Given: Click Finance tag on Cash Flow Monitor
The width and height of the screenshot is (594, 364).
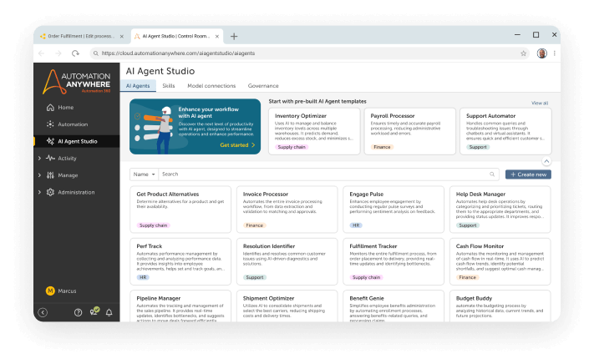Looking at the screenshot, I should pyautogui.click(x=468, y=277).
